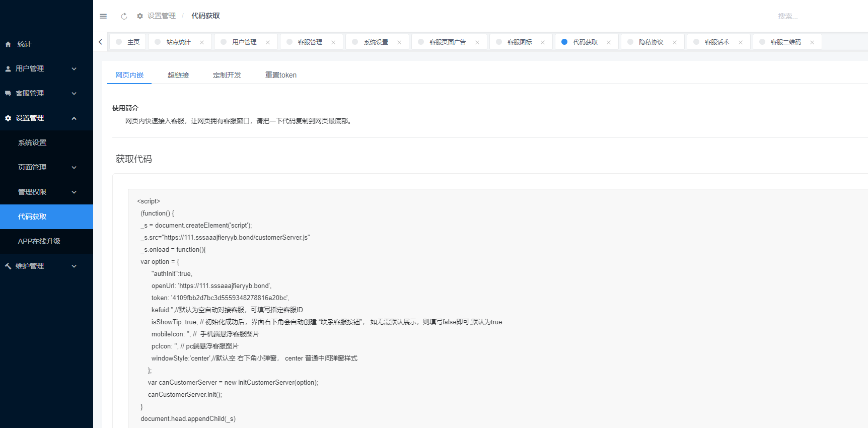Viewport: 868px width, 428px height.
Task: Open APP在线升级 in the sidebar
Action: point(46,242)
